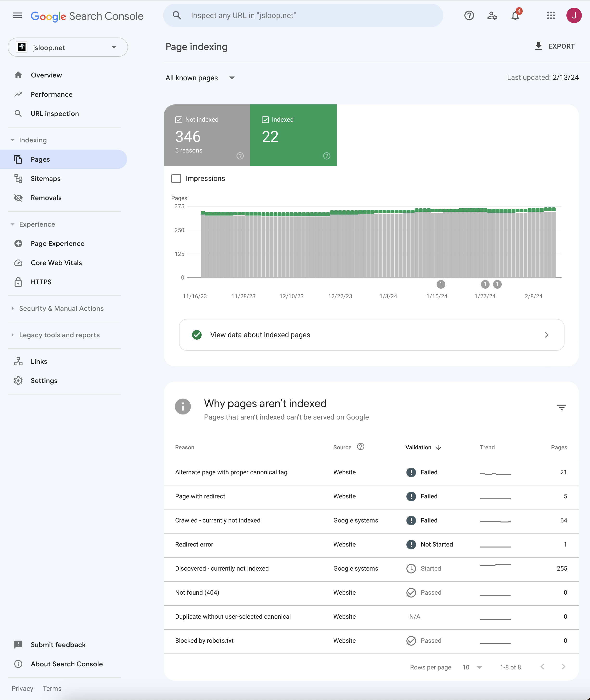Click the hamburger main menu icon
This screenshot has height=700, width=590.
point(17,16)
